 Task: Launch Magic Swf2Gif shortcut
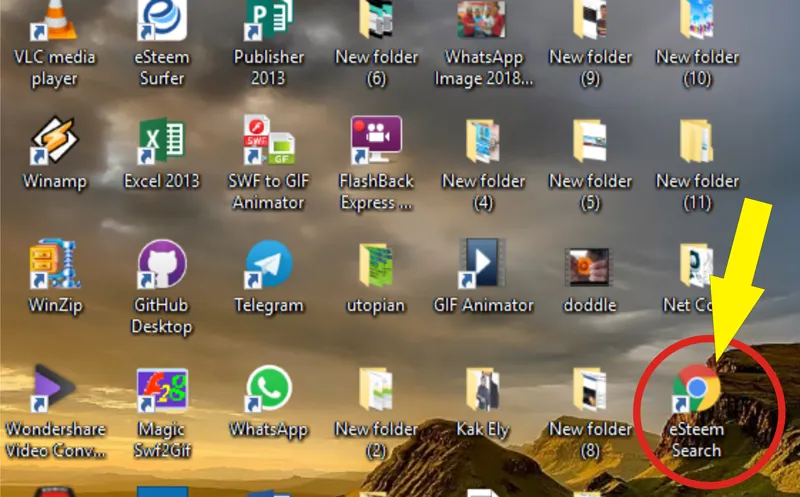(x=162, y=389)
